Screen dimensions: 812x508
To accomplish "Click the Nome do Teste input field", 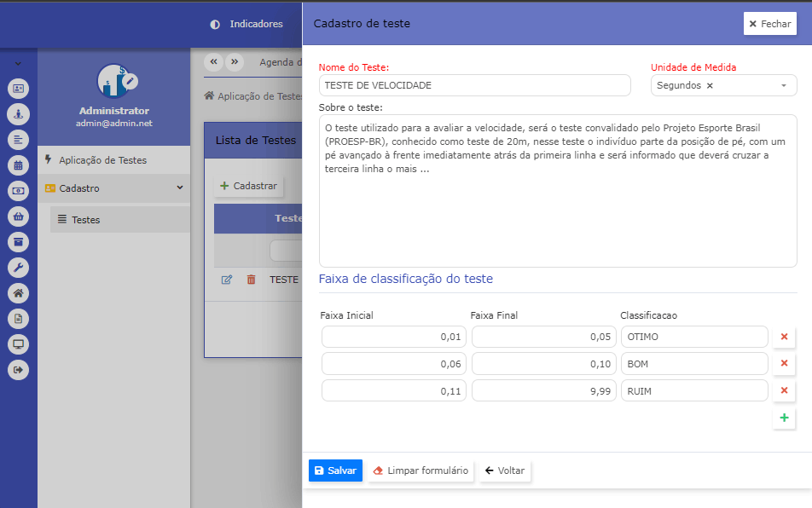I will (x=474, y=85).
